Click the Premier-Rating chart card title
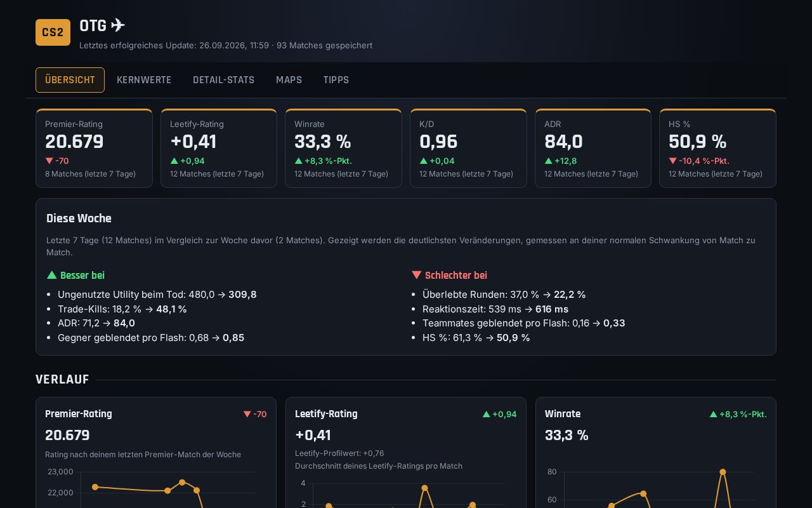Viewport: 812px width, 508px height. (78, 414)
